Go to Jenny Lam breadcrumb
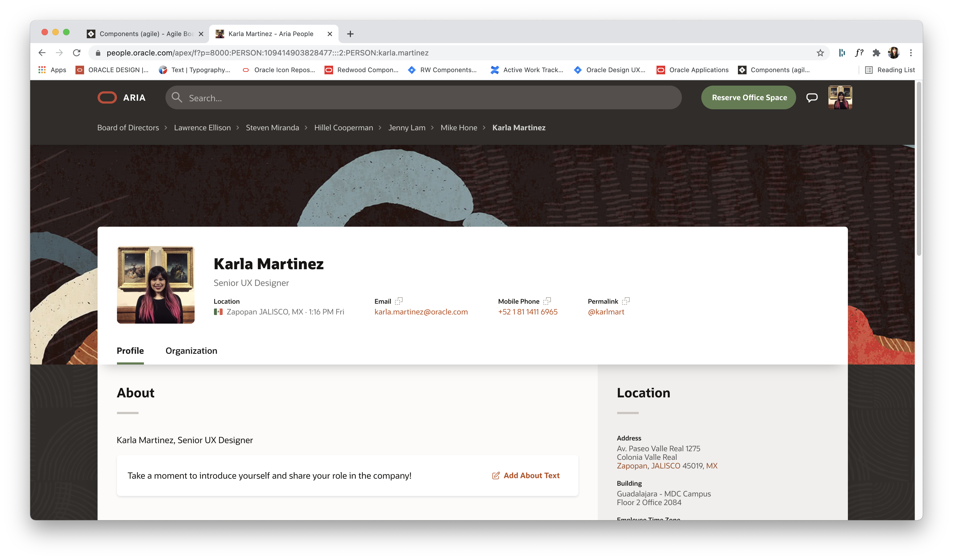The width and height of the screenshot is (953, 560). tap(406, 128)
